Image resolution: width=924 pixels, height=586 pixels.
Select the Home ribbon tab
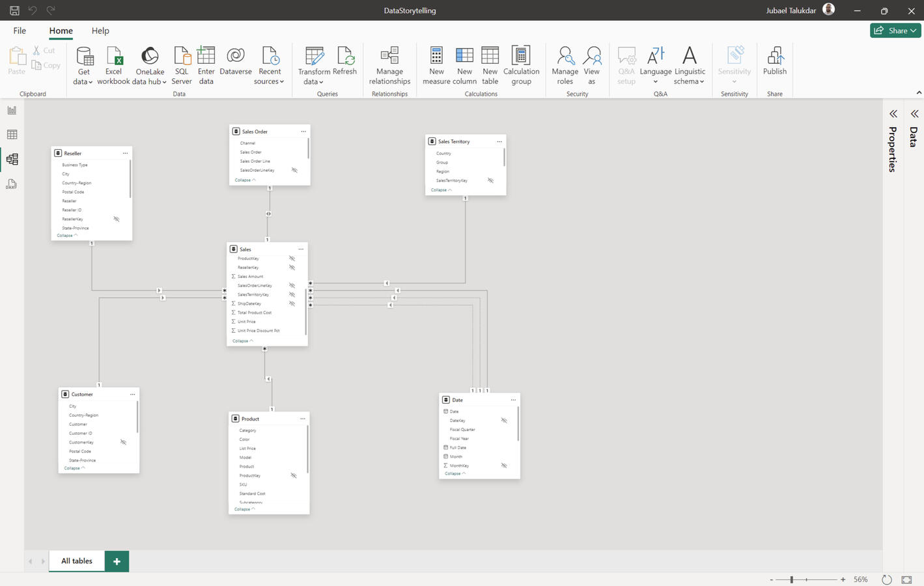point(61,31)
